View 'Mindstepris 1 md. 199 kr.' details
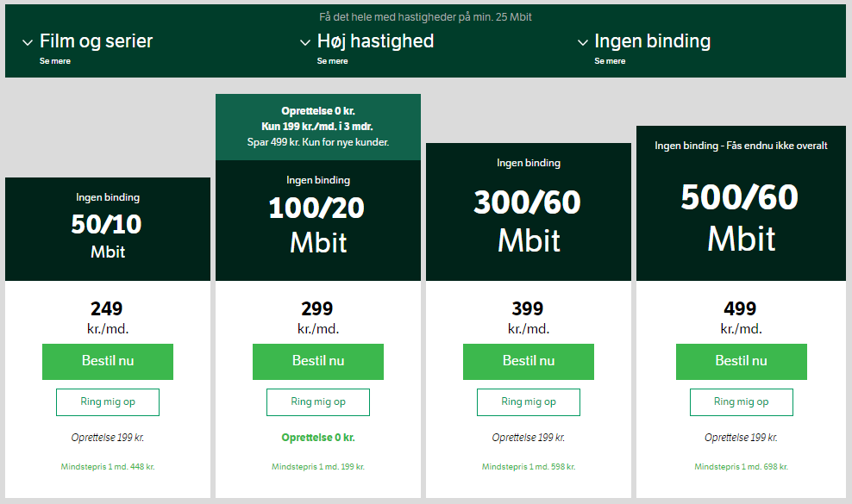The width and height of the screenshot is (852, 504). [318, 467]
